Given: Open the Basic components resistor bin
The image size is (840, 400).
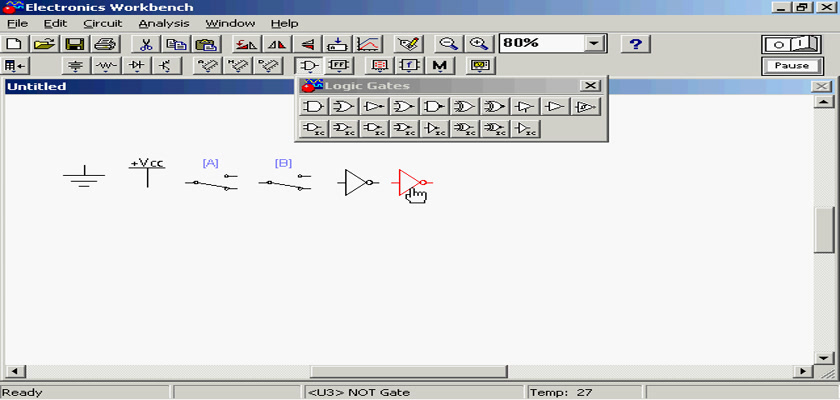Looking at the screenshot, I should point(106,66).
